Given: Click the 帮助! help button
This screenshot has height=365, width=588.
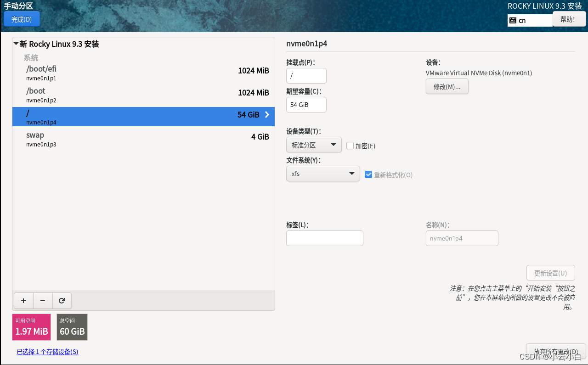Looking at the screenshot, I should (x=569, y=19).
